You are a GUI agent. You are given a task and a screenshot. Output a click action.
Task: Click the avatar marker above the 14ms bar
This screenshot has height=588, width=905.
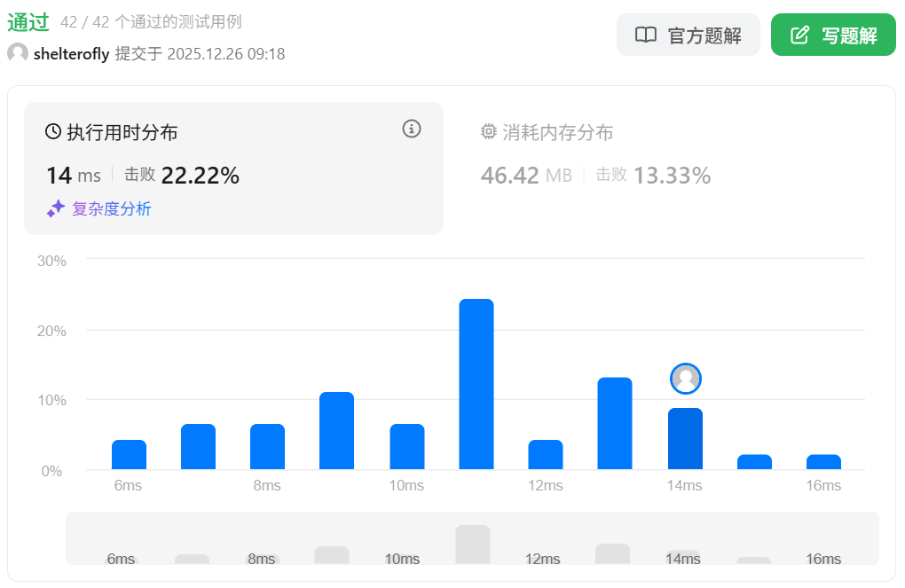[x=685, y=379]
